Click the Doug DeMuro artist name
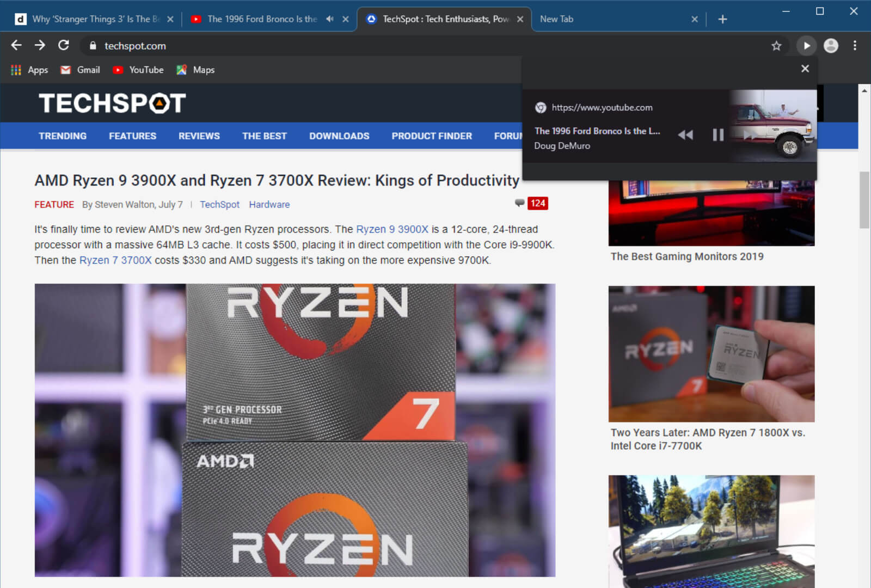This screenshot has height=588, width=871. (x=562, y=146)
